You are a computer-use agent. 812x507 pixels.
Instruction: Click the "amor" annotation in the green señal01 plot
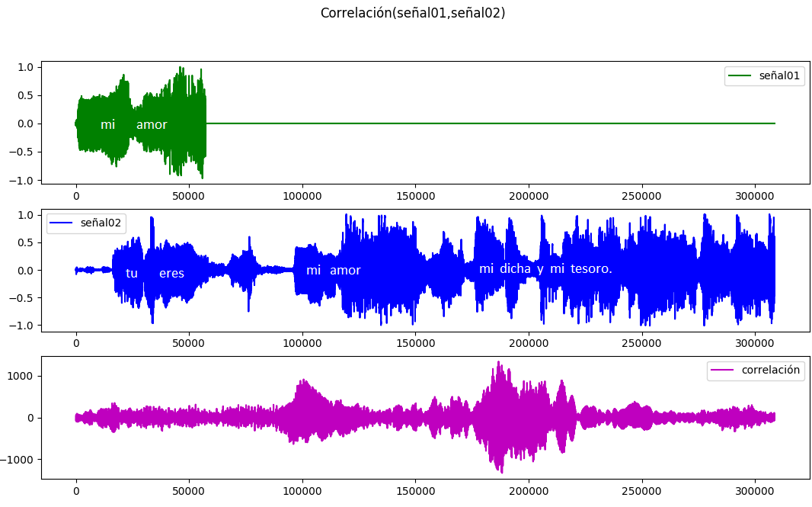coord(152,125)
